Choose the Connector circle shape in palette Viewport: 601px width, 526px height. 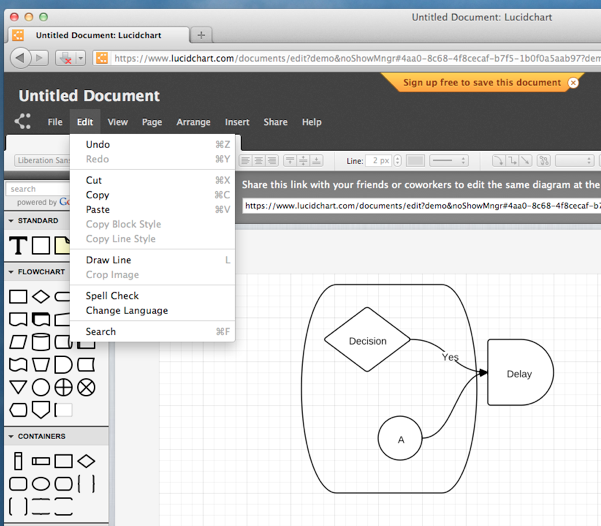[41, 387]
